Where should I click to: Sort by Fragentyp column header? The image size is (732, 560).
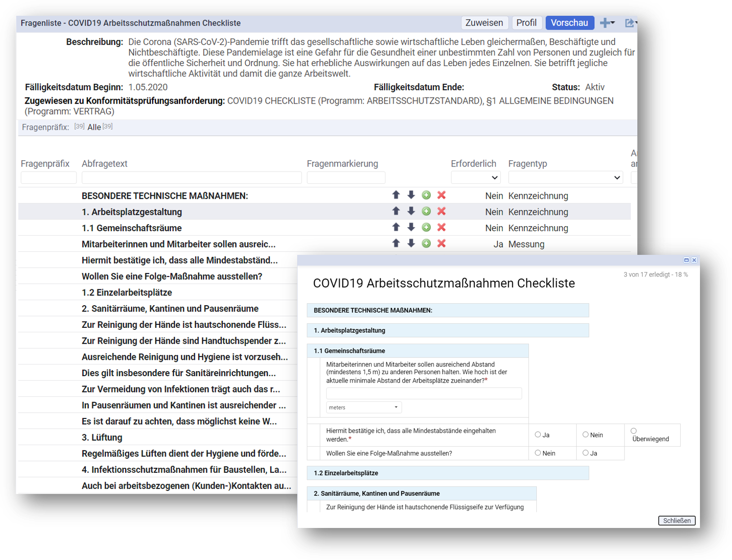pyautogui.click(x=527, y=164)
